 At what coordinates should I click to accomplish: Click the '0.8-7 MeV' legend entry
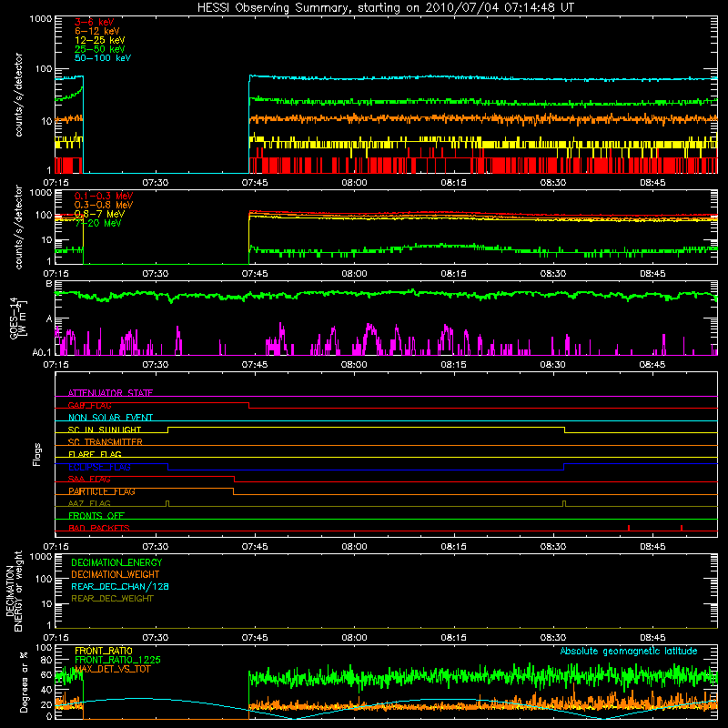99,214
